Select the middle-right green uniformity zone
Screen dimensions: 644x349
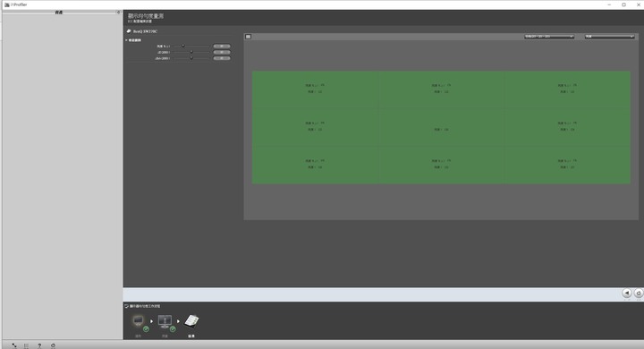pos(567,127)
